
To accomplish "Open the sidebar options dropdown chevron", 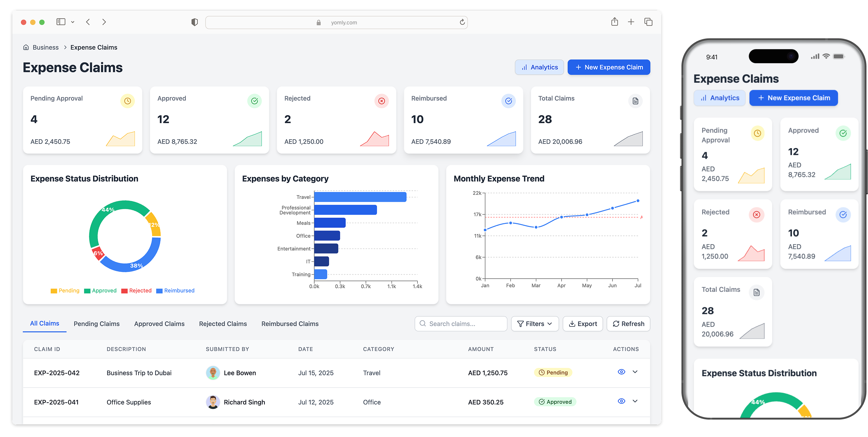I will pos(73,22).
